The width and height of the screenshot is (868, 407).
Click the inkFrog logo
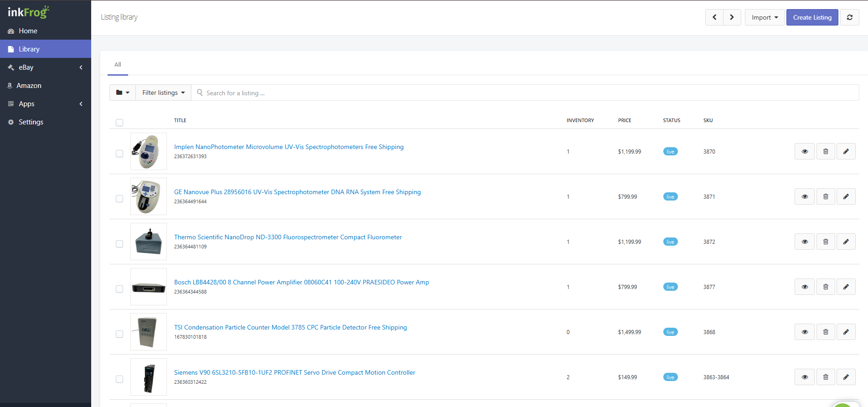[28, 12]
